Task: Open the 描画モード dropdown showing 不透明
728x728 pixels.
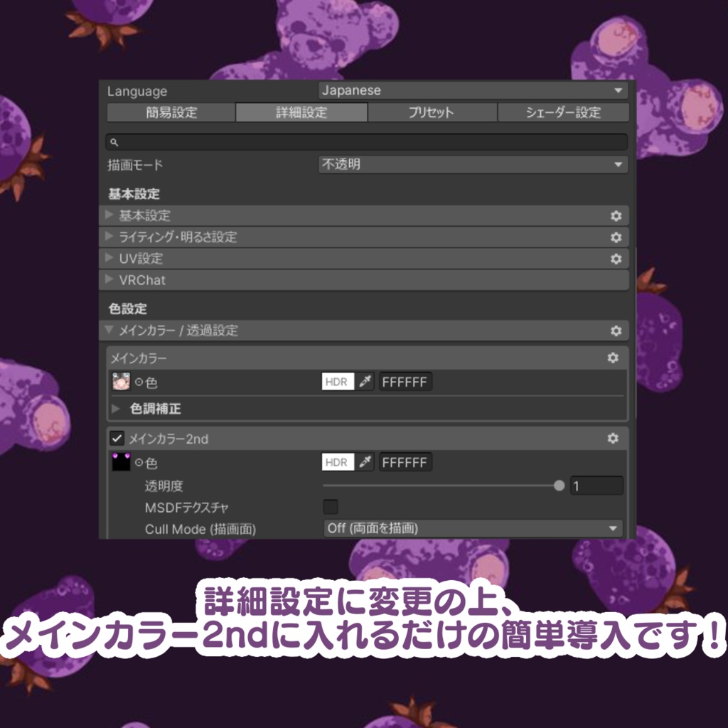Action: point(473,164)
